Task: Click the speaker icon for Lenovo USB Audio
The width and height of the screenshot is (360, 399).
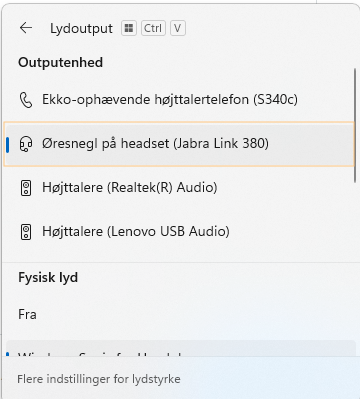Action: pos(26,232)
